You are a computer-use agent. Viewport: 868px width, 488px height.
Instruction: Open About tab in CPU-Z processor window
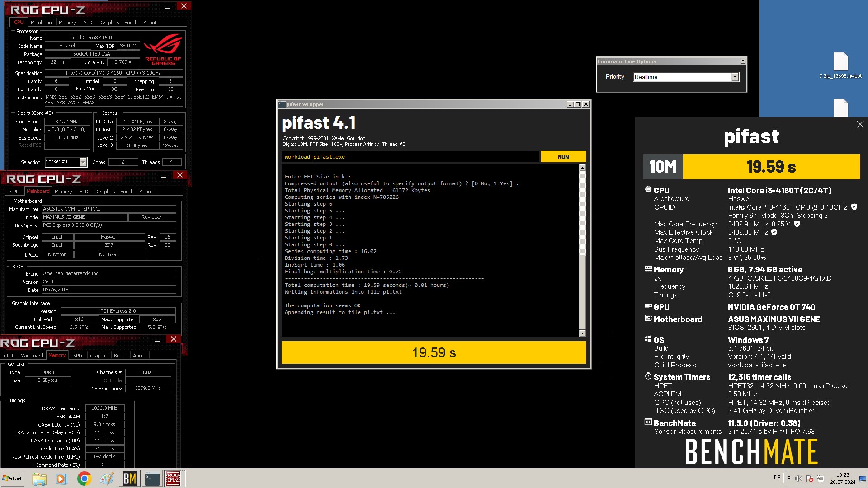point(150,23)
